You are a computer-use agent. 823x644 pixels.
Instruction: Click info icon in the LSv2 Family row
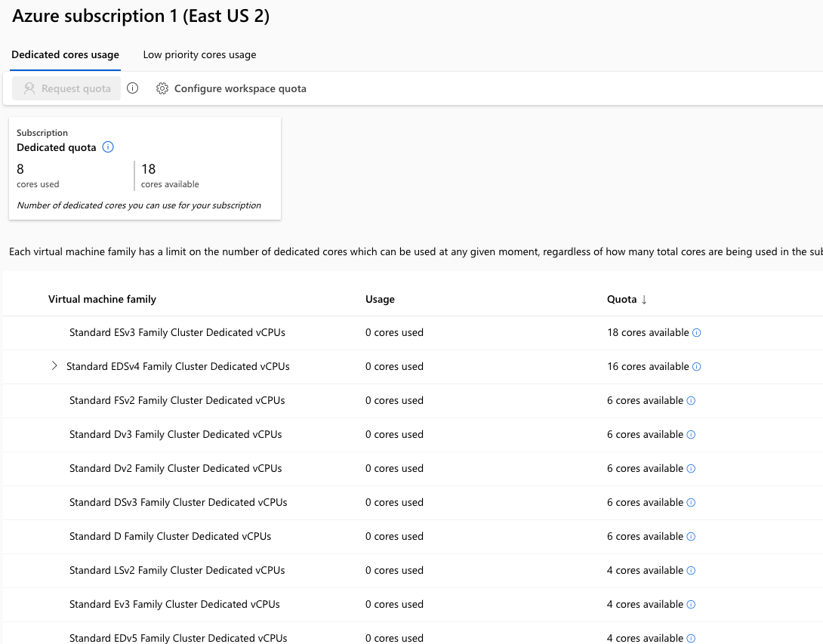pyautogui.click(x=692, y=571)
